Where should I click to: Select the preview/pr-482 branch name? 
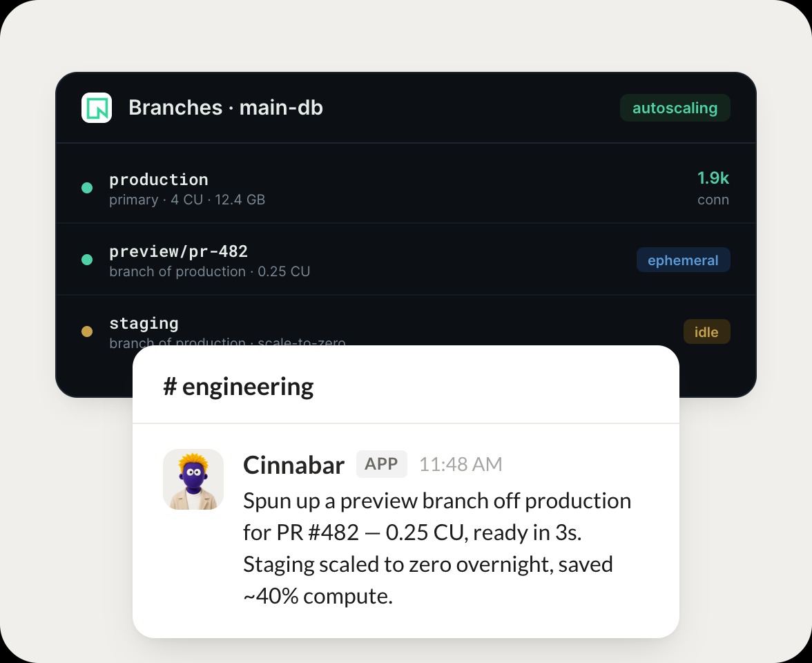179,251
